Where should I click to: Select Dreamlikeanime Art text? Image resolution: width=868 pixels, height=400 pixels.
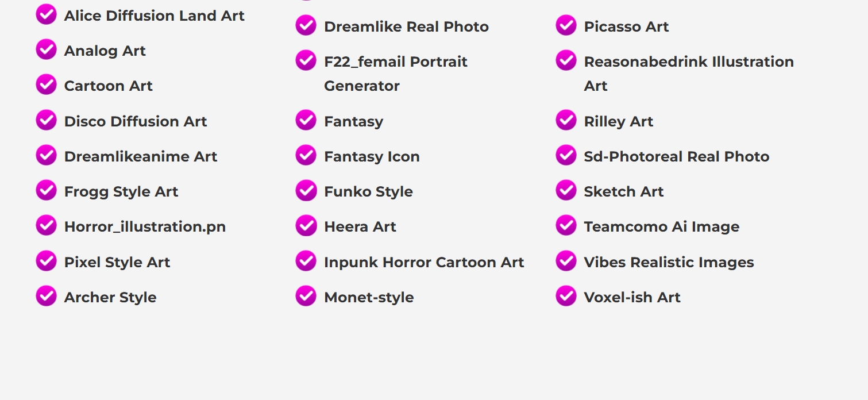point(141,156)
